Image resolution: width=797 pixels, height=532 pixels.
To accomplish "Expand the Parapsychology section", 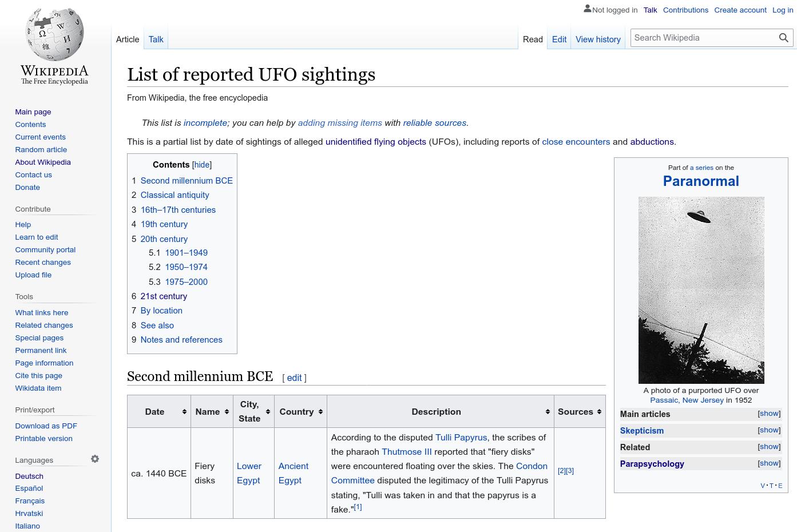I will point(768,463).
